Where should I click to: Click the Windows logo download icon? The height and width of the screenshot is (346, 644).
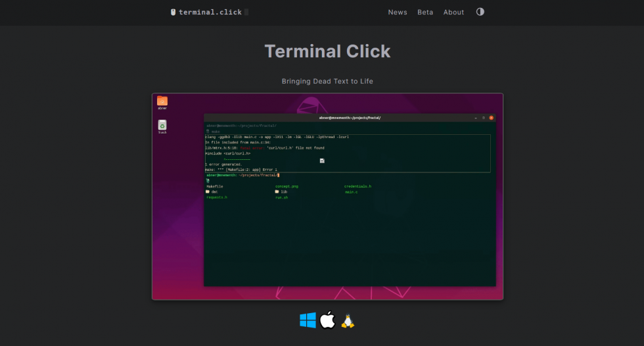click(308, 320)
